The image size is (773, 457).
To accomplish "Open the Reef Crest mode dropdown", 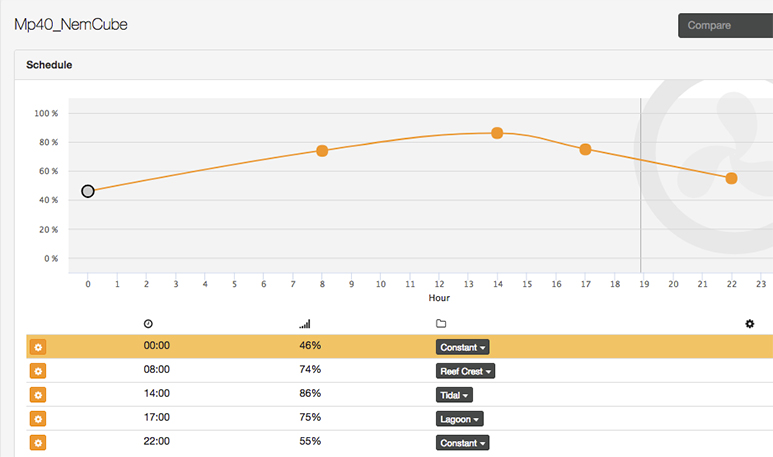I will point(465,371).
